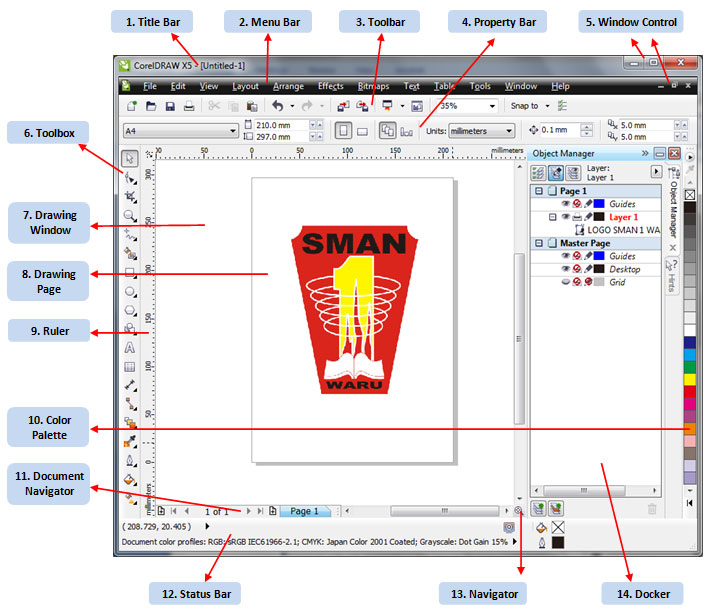Viewport: 711px width, 616px height.
Task: Click the Undo arrow icon
Action: coord(278,106)
